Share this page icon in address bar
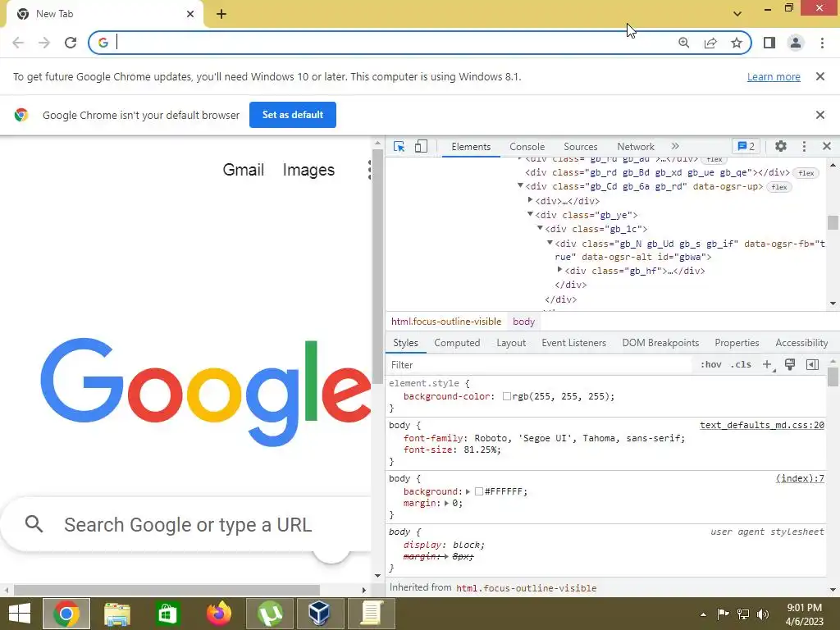The image size is (840, 630). click(710, 43)
